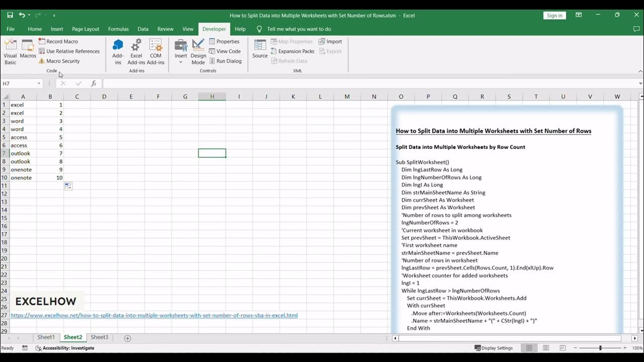Expand the Insert controls dropdown
Image resolution: width=644 pixels, height=362 pixels.
coord(181,52)
